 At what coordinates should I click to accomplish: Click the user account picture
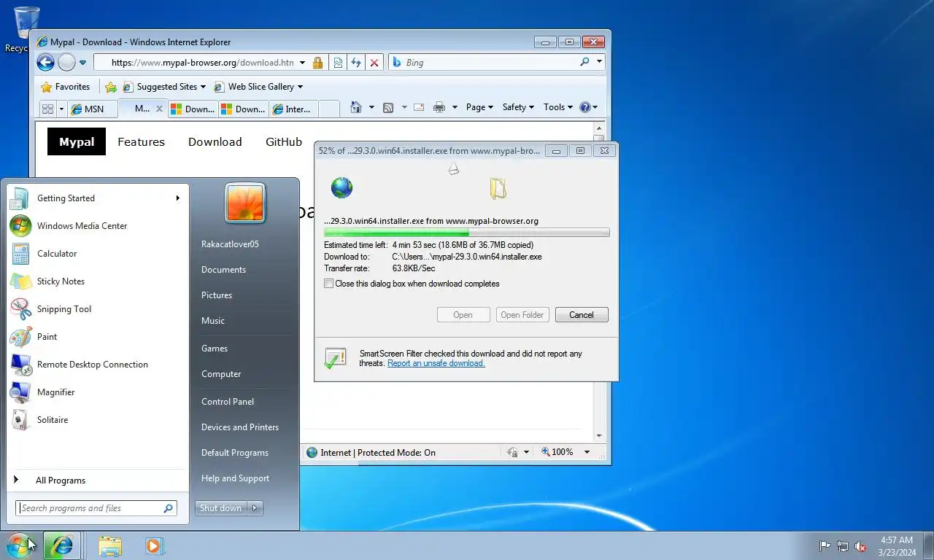[245, 202]
